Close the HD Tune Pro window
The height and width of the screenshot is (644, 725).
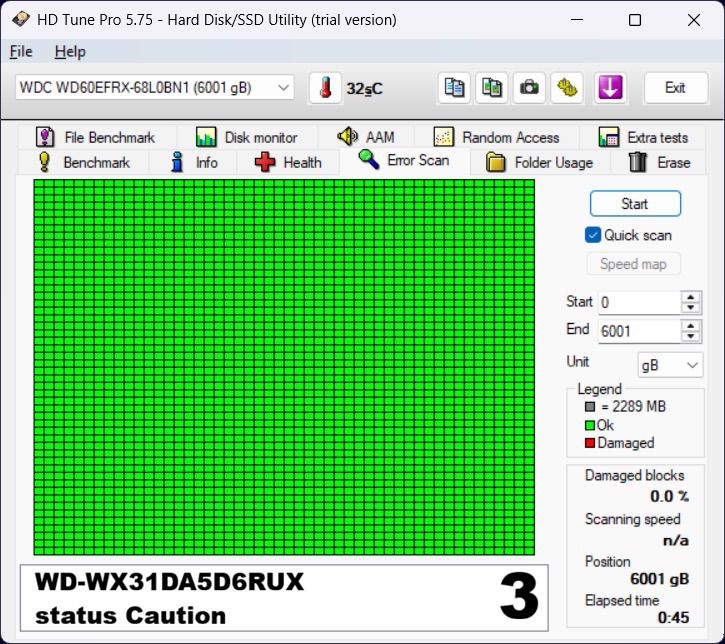pos(694,20)
